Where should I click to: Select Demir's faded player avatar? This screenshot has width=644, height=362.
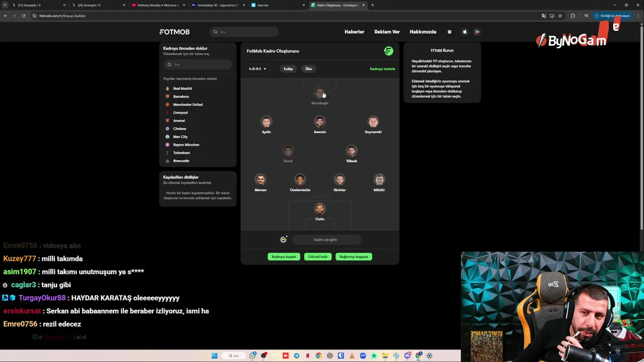[x=288, y=151]
